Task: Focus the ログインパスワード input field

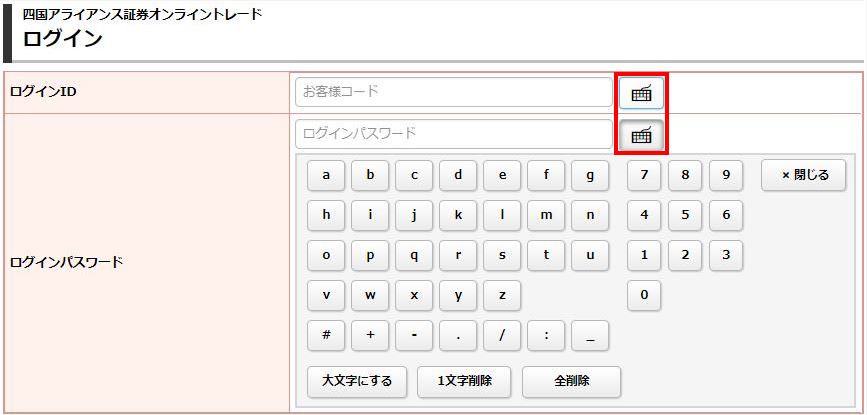Action: point(454,134)
